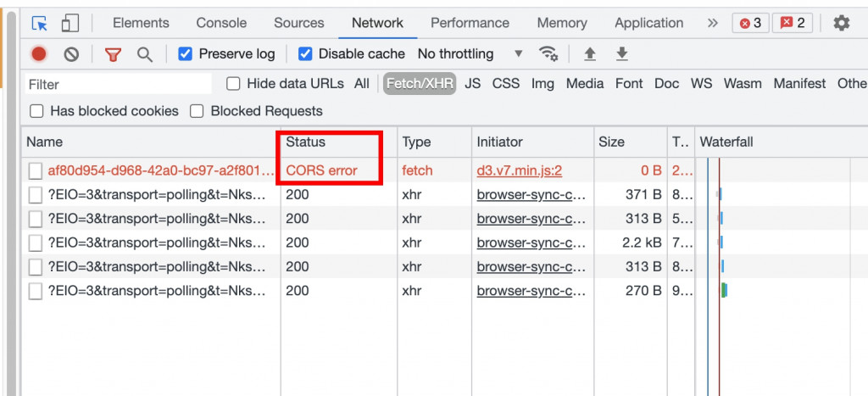Click the Filter text input field

[117, 84]
